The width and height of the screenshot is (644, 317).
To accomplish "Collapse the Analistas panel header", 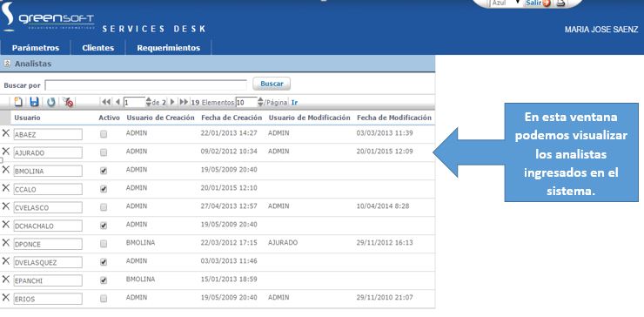I will [7, 64].
